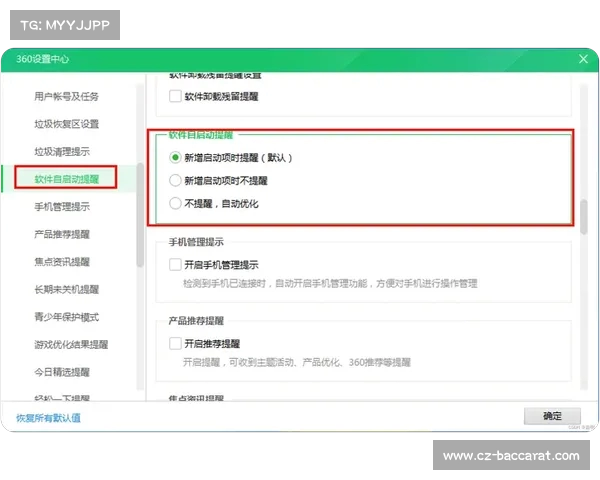600x480 pixels.
Task: Select 不提醒，自动优化 radio option
Action: tap(175, 203)
